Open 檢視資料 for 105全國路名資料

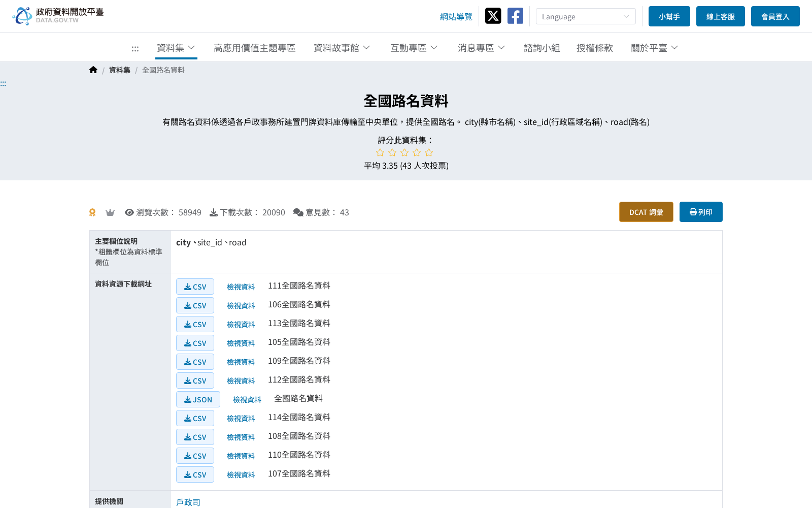241,343
